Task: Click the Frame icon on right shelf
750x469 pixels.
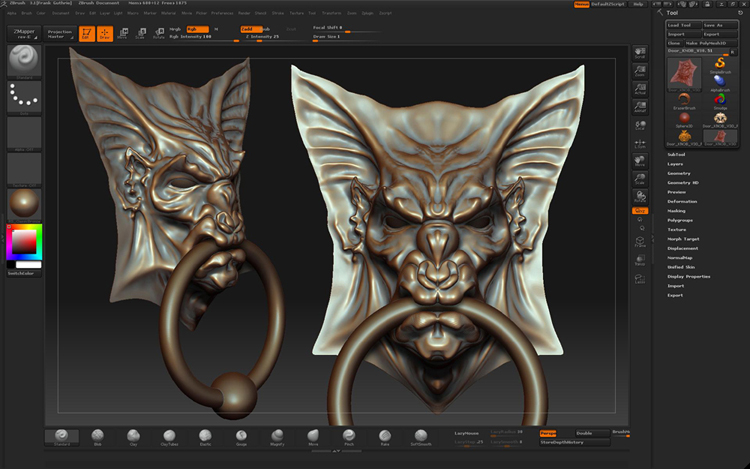Action: (x=640, y=242)
